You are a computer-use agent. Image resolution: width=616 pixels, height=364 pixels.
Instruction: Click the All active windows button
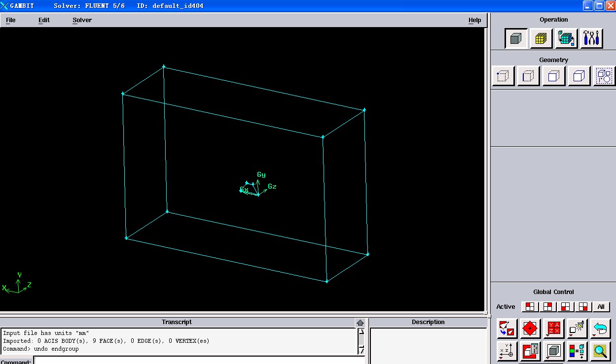tap(601, 306)
